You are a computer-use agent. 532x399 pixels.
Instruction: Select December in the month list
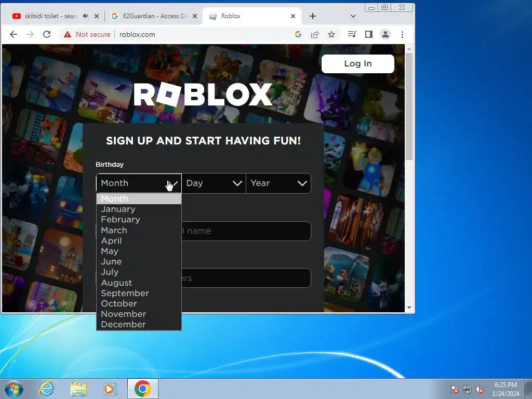pyautogui.click(x=139, y=325)
